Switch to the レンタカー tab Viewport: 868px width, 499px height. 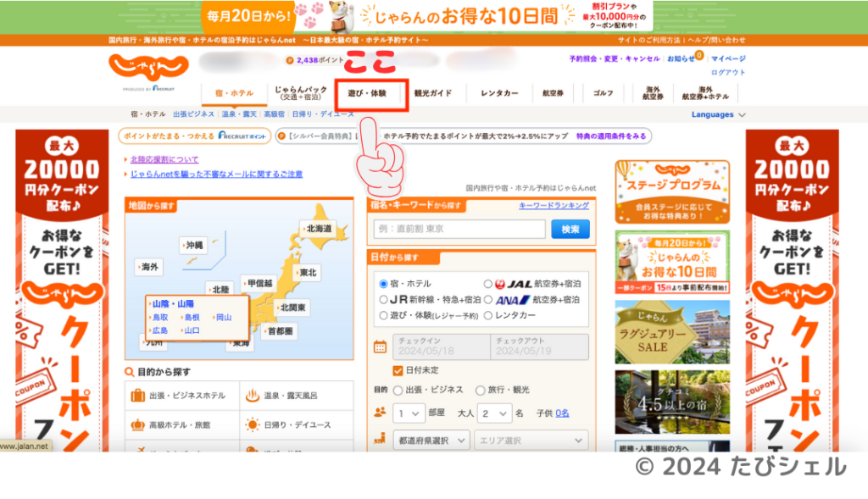click(499, 93)
